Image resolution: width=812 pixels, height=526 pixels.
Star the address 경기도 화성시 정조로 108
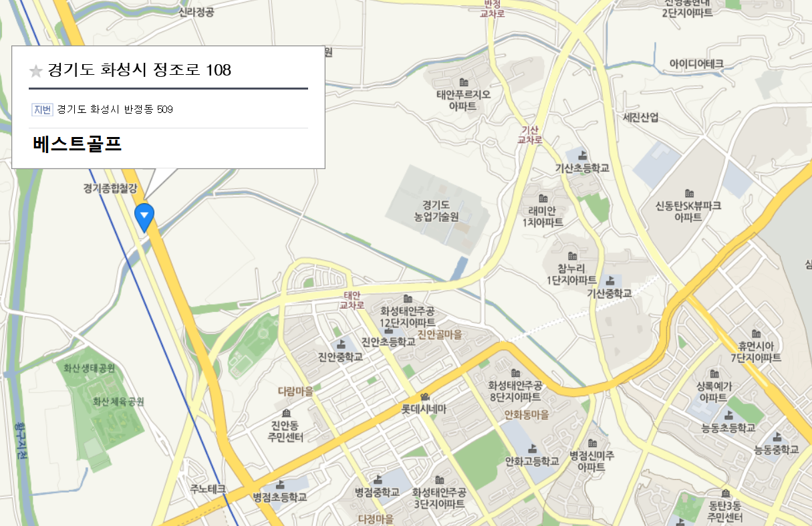pos(36,71)
